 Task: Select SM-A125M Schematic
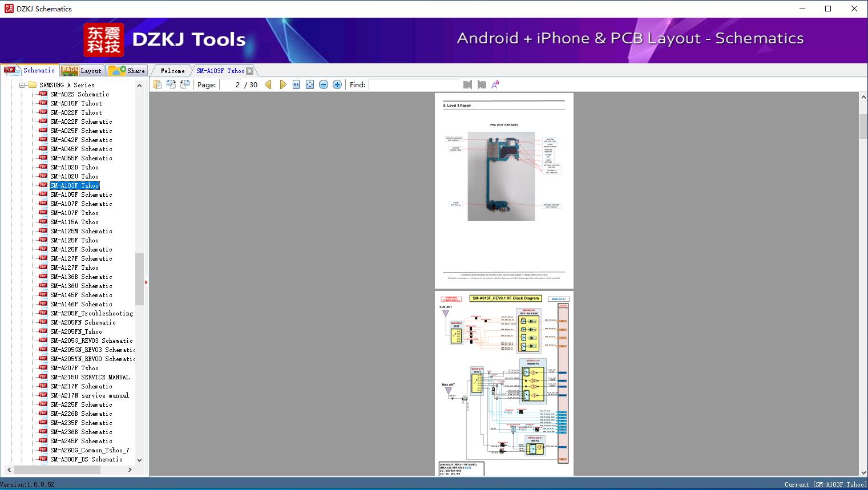coord(81,231)
